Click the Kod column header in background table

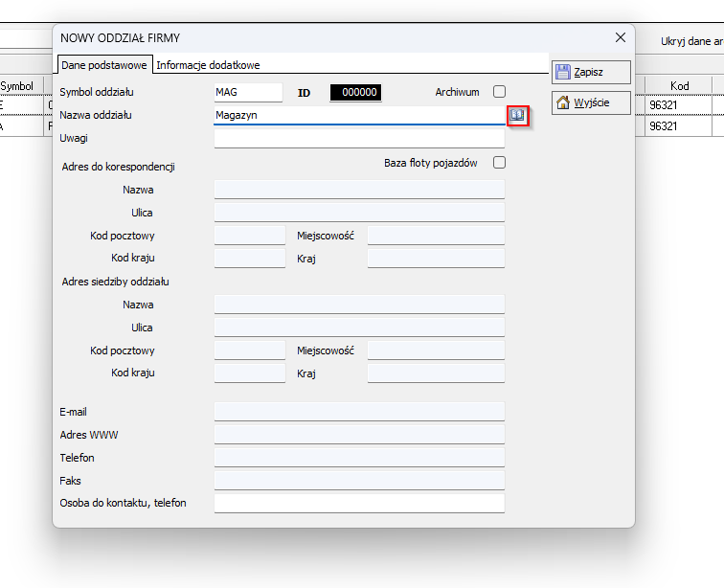[x=679, y=86]
